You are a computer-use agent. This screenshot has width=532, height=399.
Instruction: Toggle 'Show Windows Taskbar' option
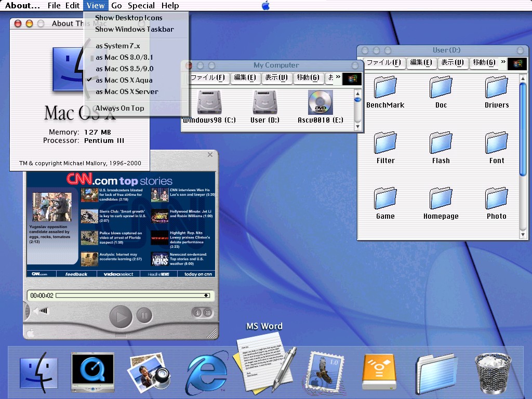pos(136,29)
